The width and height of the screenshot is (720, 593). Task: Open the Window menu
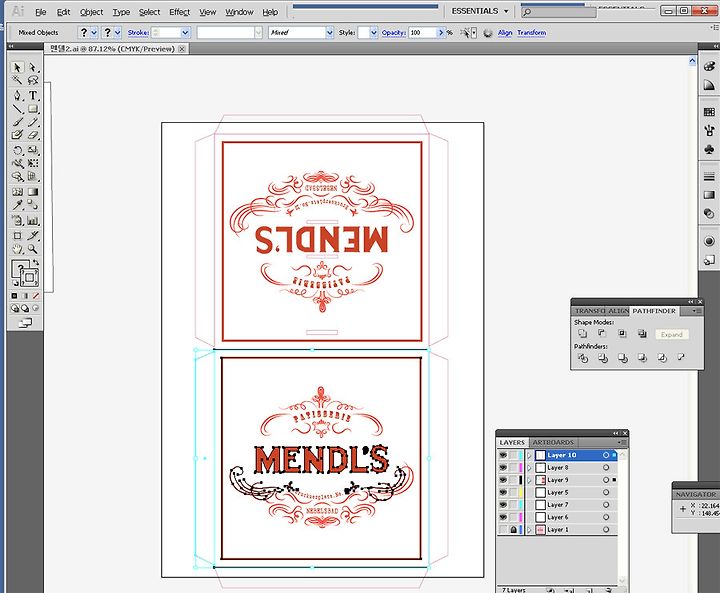[x=239, y=12]
